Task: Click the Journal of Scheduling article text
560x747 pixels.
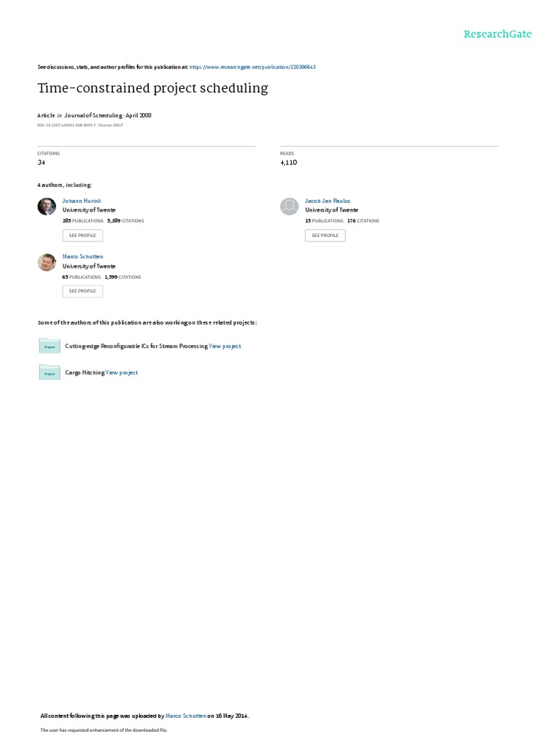Action: [x=94, y=115]
